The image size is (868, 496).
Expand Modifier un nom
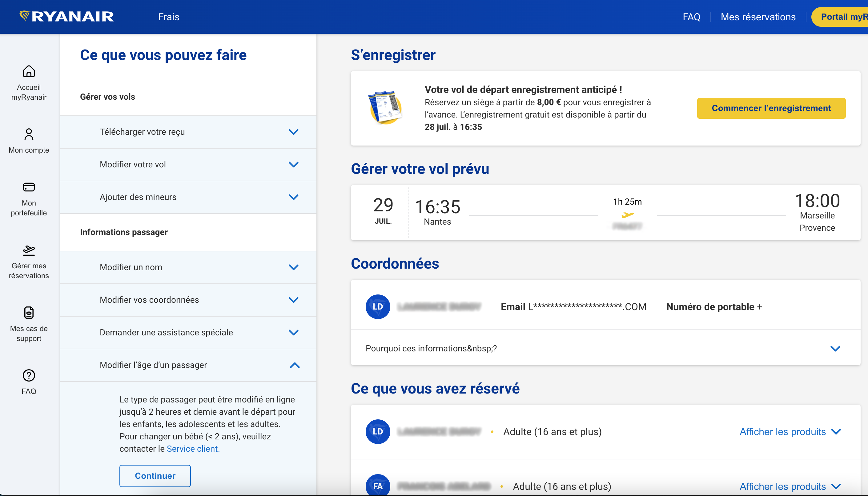(188, 267)
